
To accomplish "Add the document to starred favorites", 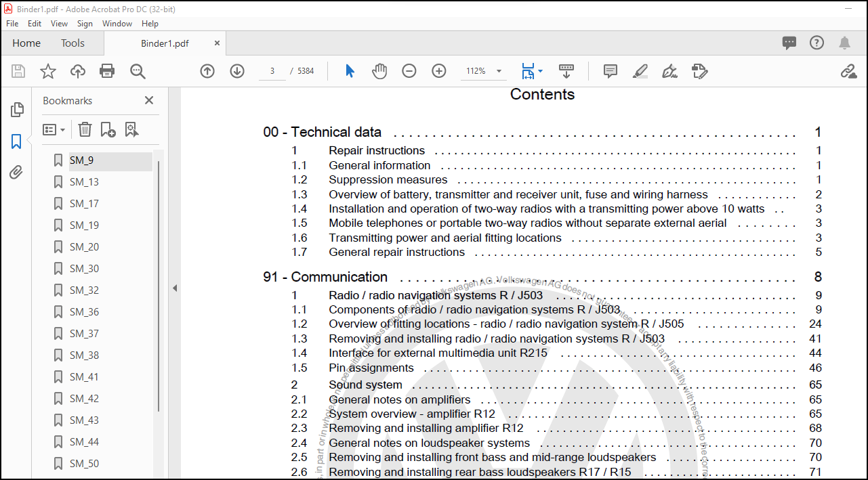I will [48, 71].
